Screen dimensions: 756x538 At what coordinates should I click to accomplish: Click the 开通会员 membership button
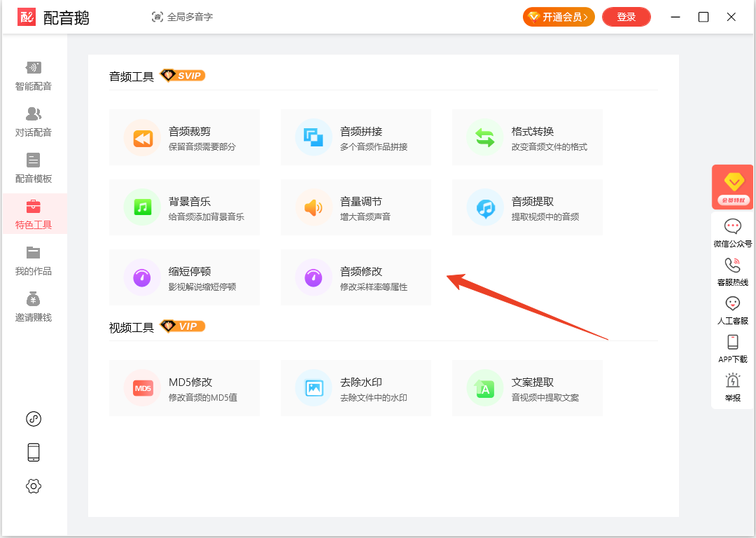[559, 17]
